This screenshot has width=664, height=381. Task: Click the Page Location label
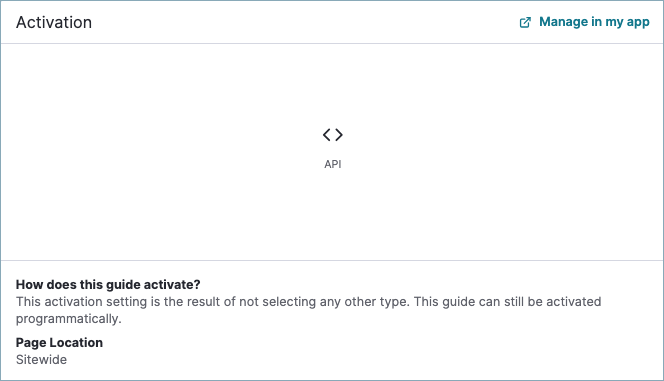pos(59,342)
